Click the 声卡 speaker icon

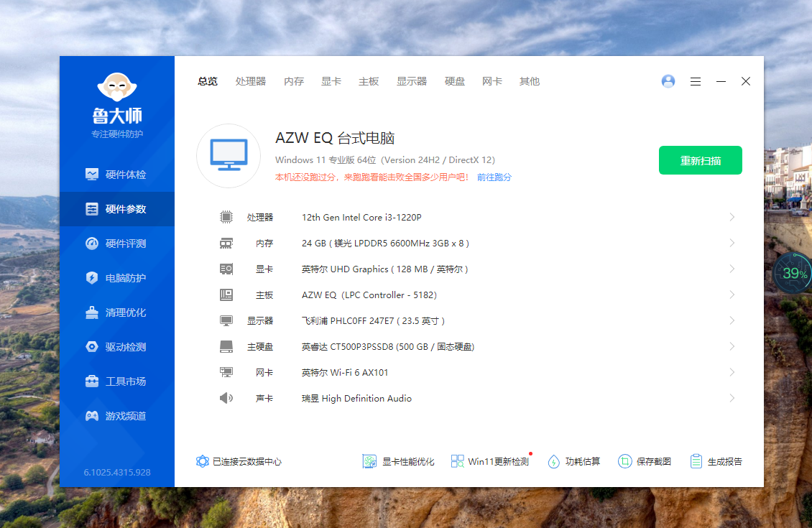[226, 398]
